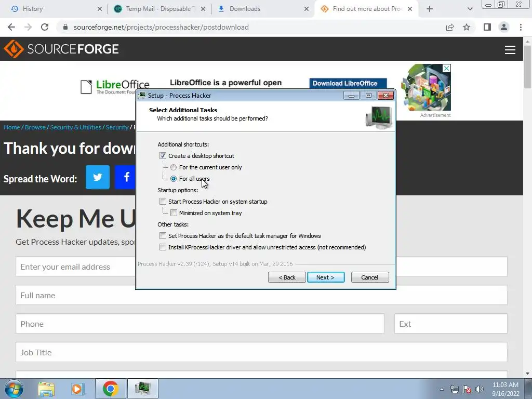Uncheck Create a desktop shortcut
Image resolution: width=532 pixels, height=399 pixels.
[x=163, y=156]
